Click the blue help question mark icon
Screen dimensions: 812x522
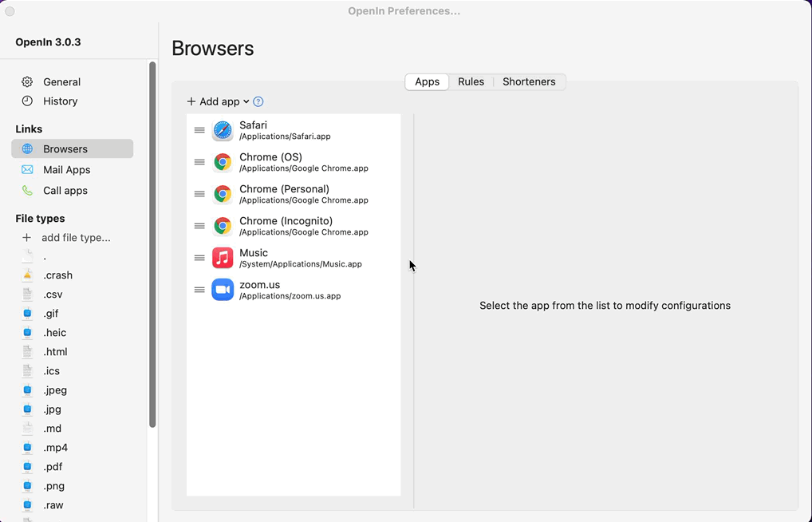pyautogui.click(x=258, y=101)
